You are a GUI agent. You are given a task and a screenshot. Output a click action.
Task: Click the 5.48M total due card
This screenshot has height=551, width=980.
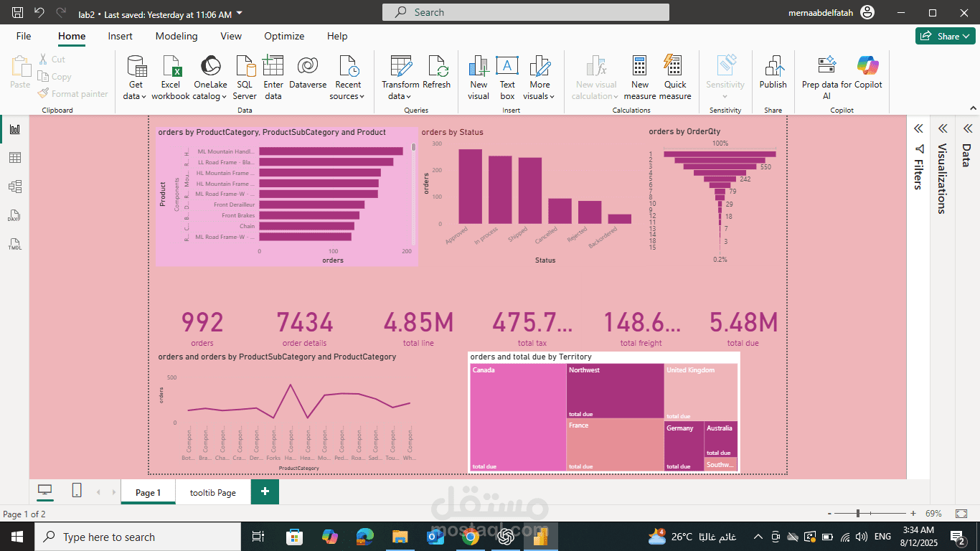pyautogui.click(x=743, y=329)
